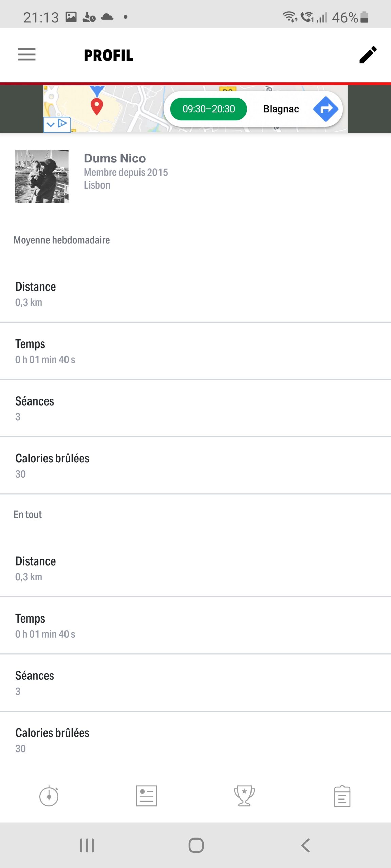
Task: Tap the profile photo thumbnail
Action: pos(42,176)
